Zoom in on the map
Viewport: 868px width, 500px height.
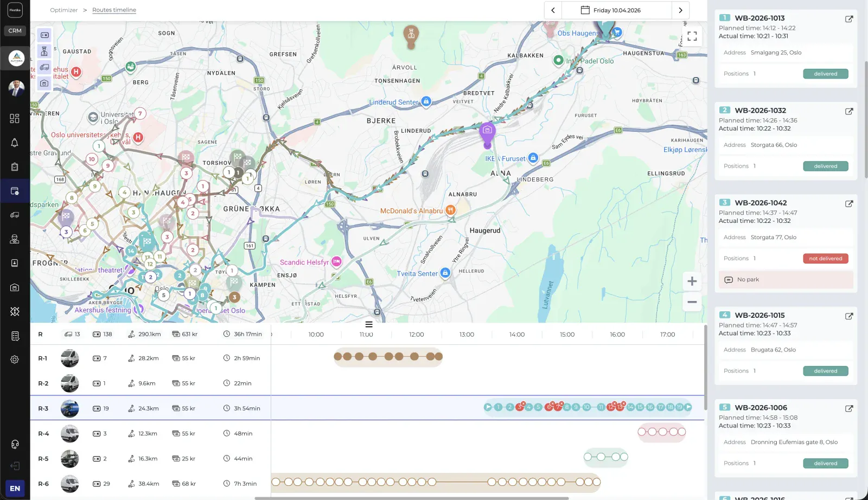(692, 281)
